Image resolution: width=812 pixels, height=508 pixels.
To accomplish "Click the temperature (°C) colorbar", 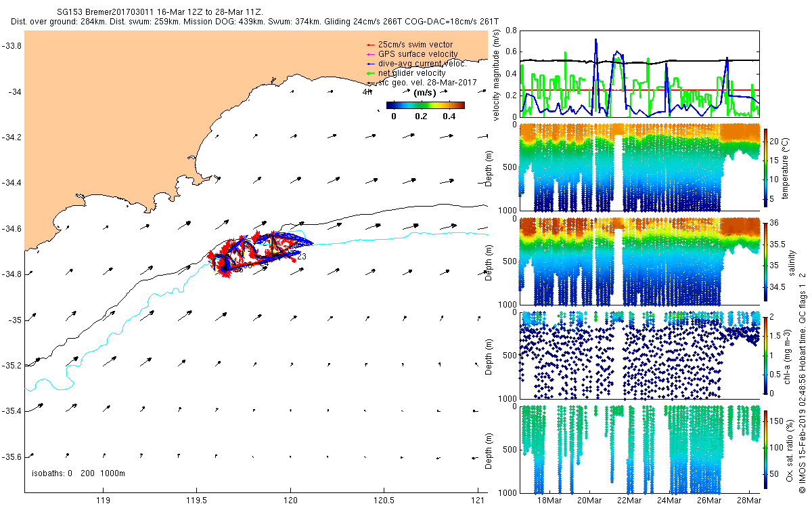I will click(x=765, y=169).
